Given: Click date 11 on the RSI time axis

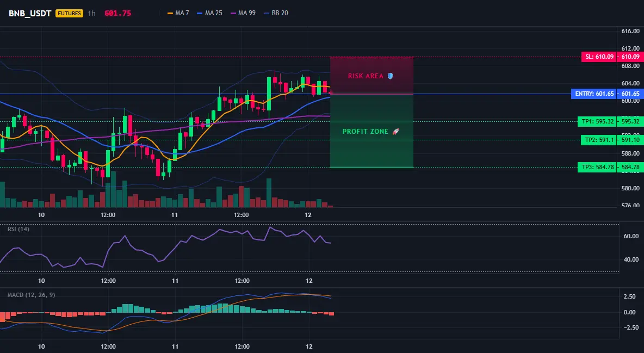Looking at the screenshot, I should tap(175, 281).
